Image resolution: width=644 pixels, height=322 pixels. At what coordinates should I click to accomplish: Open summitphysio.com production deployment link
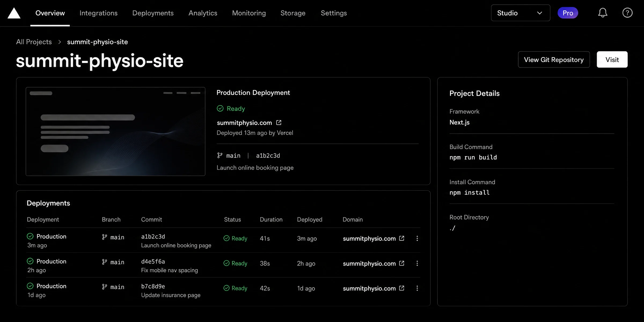click(244, 123)
